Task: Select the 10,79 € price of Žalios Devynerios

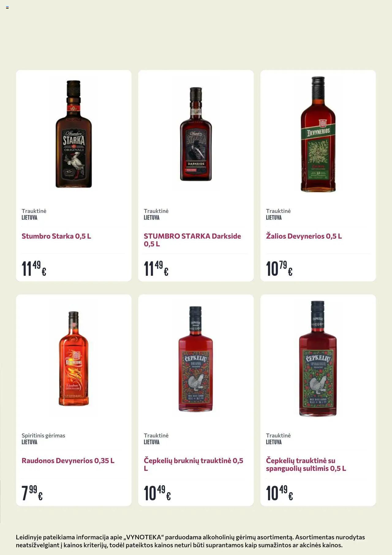Action: (x=279, y=268)
